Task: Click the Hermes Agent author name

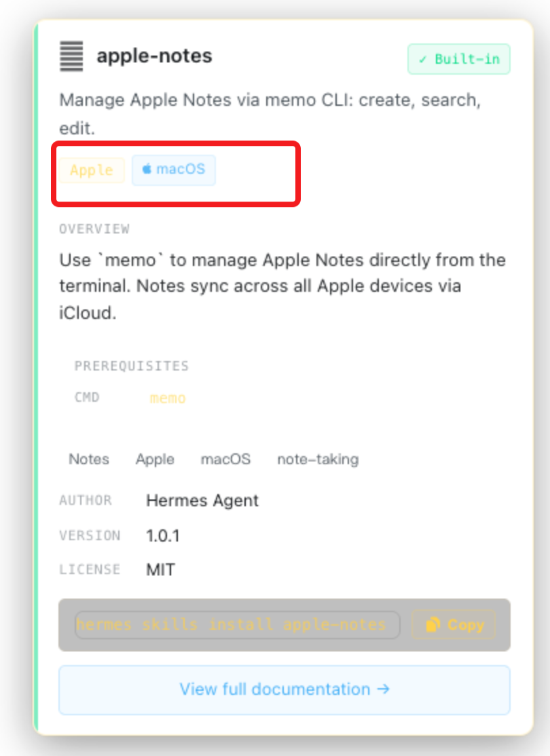Action: 202,500
